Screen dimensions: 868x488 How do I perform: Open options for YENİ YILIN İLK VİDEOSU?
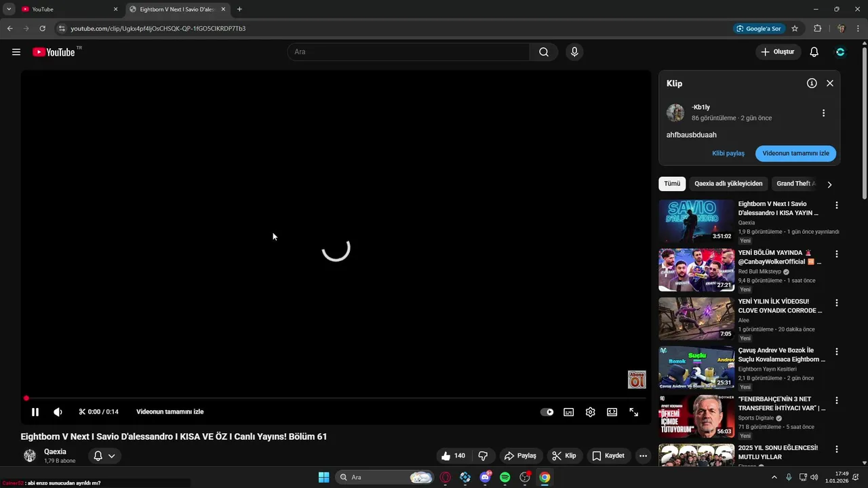837,303
